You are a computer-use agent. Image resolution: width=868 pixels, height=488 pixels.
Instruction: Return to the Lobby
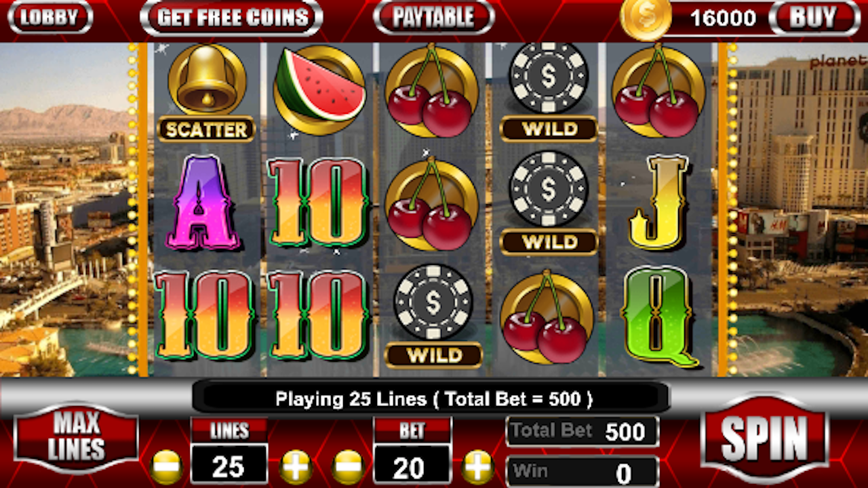tap(50, 18)
